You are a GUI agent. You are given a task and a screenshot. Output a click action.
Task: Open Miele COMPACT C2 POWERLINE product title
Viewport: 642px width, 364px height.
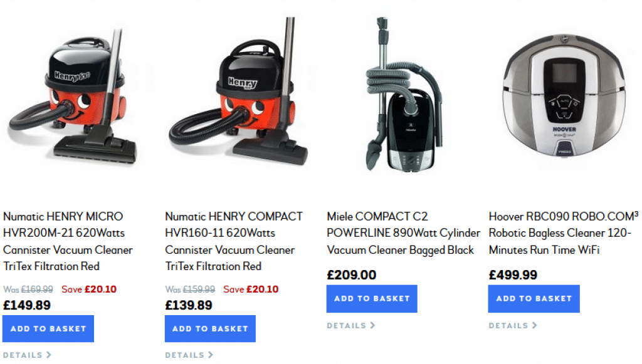[x=403, y=233]
